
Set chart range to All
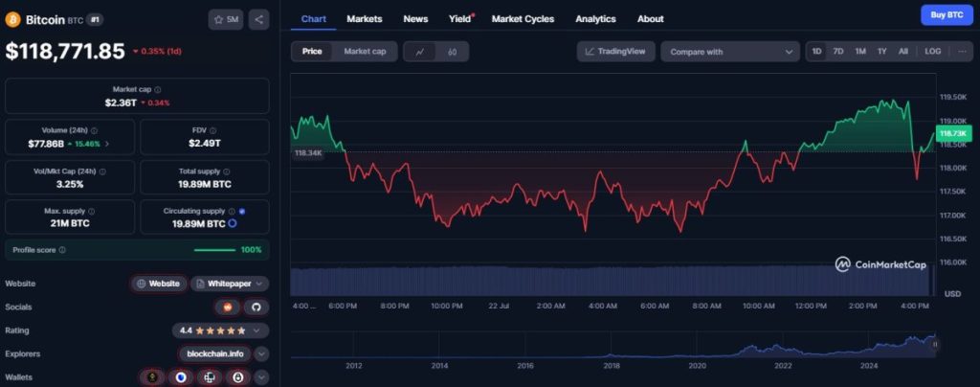point(903,52)
